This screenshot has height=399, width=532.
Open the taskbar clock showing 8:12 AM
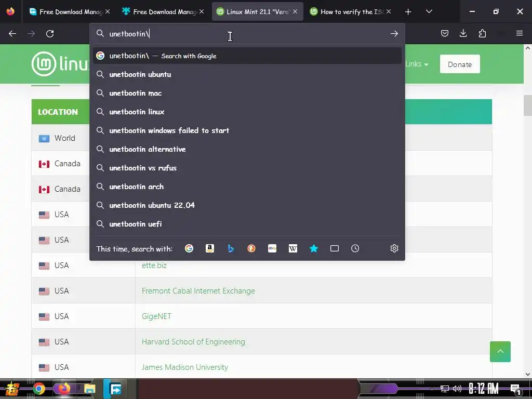[x=484, y=389]
